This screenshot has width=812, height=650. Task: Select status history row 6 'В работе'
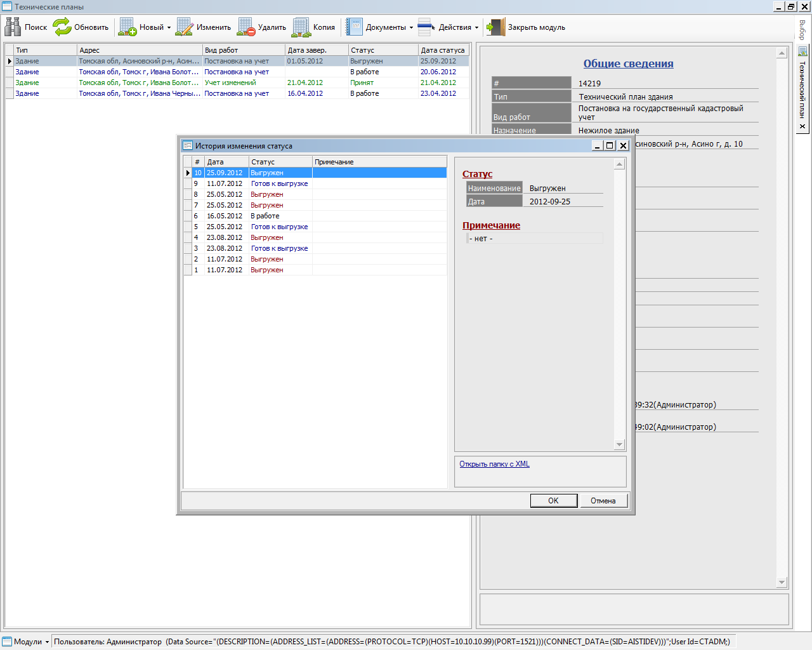[x=266, y=216]
